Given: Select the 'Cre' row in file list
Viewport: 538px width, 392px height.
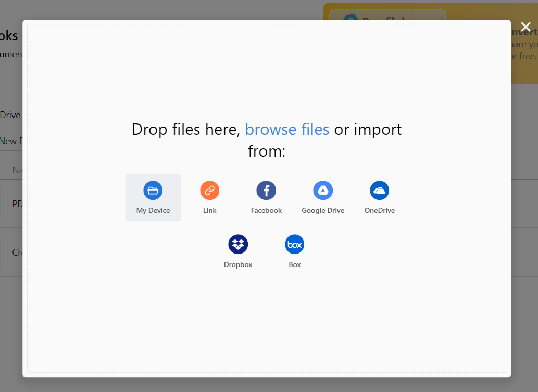Looking at the screenshot, I should pos(17,252).
